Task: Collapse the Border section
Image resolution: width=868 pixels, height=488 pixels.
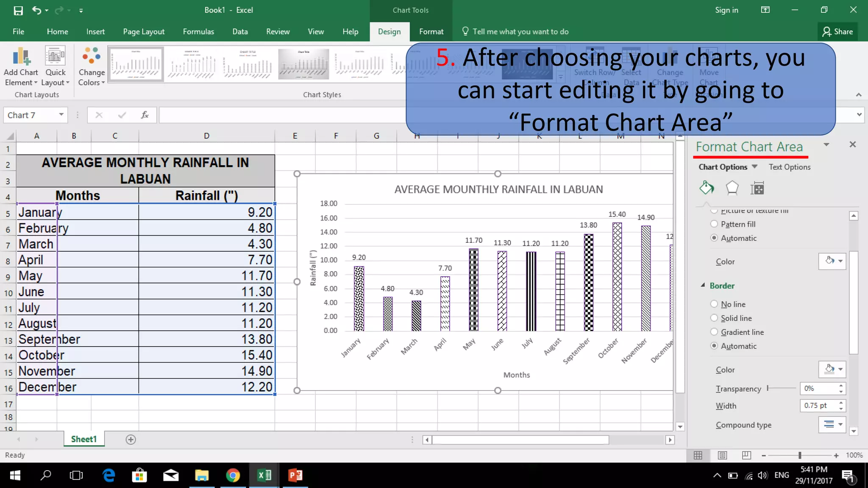Action: pos(703,286)
